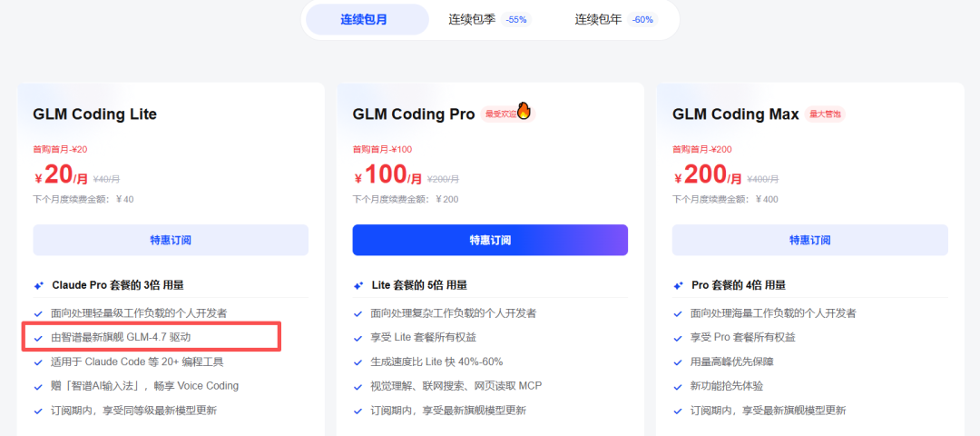This screenshot has width=980, height=436.
Task: Click checkmark beside 用量高峰优先保障
Action: click(678, 362)
